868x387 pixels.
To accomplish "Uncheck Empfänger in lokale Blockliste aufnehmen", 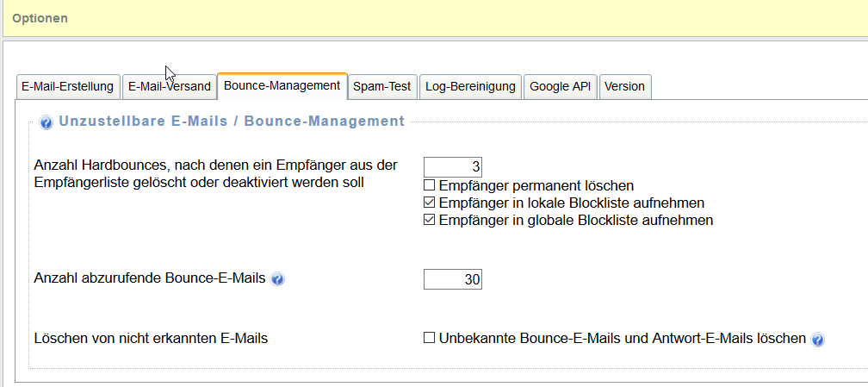I will click(x=429, y=203).
